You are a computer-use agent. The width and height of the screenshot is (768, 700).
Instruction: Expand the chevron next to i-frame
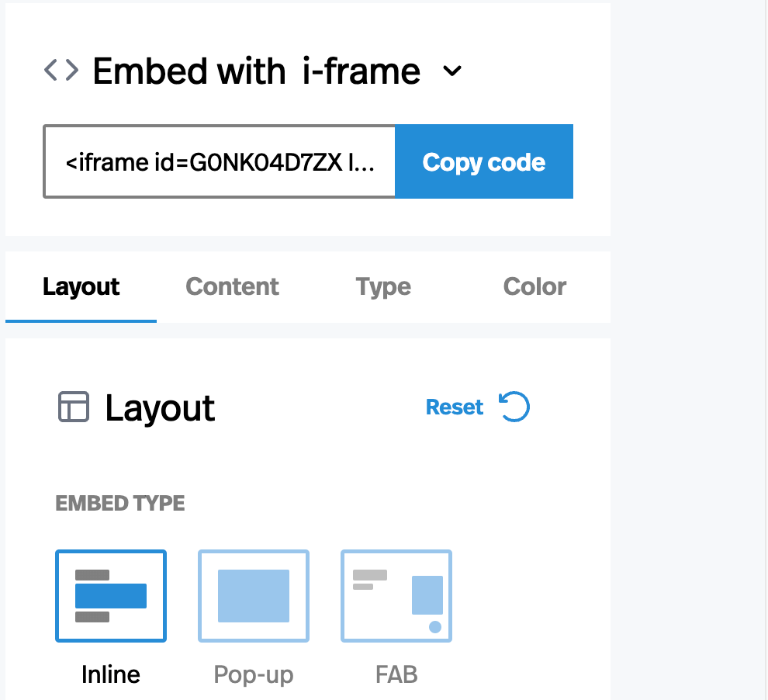coord(451,71)
